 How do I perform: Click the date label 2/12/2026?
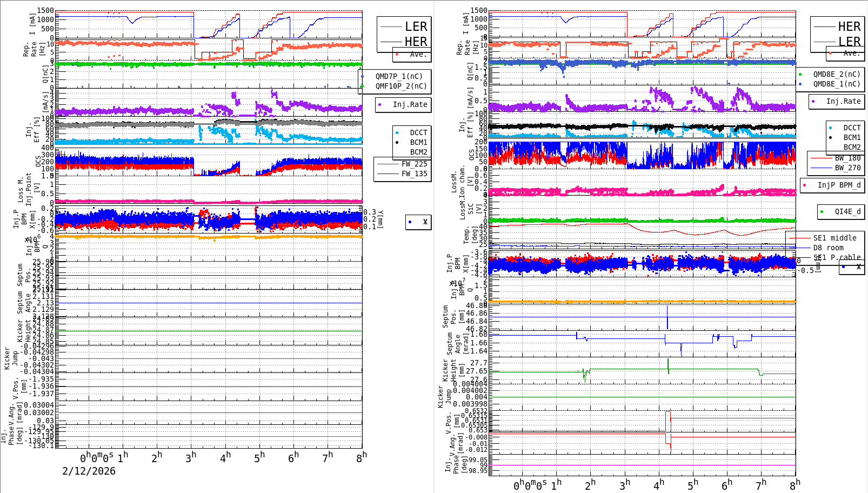point(89,471)
